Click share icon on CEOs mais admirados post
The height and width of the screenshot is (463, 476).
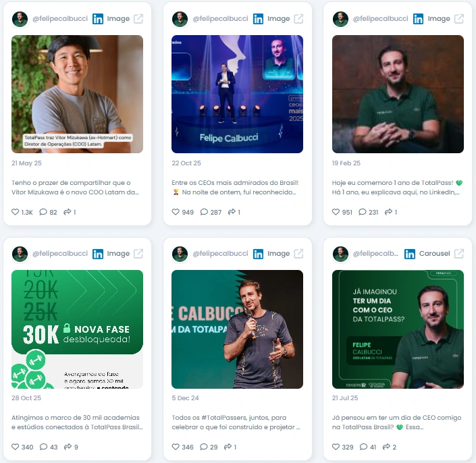click(232, 212)
